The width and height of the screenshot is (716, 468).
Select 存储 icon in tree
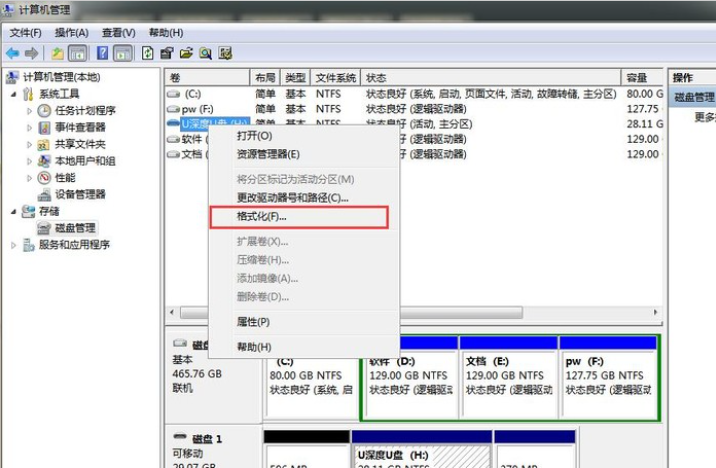click(28, 211)
